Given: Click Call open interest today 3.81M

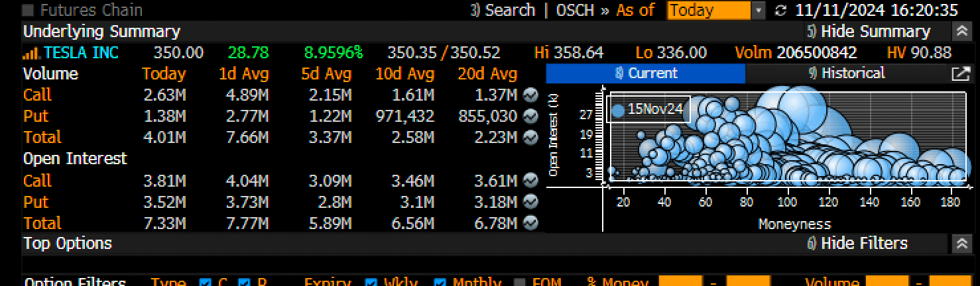Looking at the screenshot, I should (165, 180).
